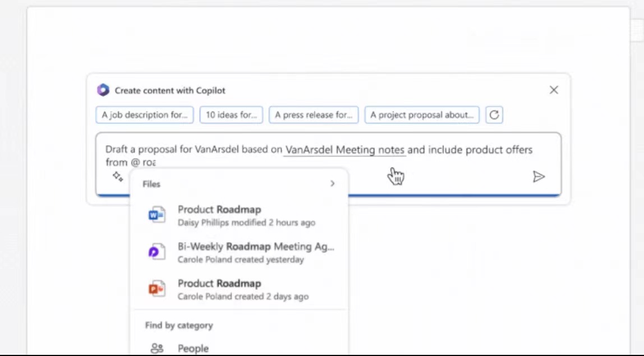This screenshot has height=356, width=644.
Task: Send the prompt with the arrow icon
Action: coord(539,177)
